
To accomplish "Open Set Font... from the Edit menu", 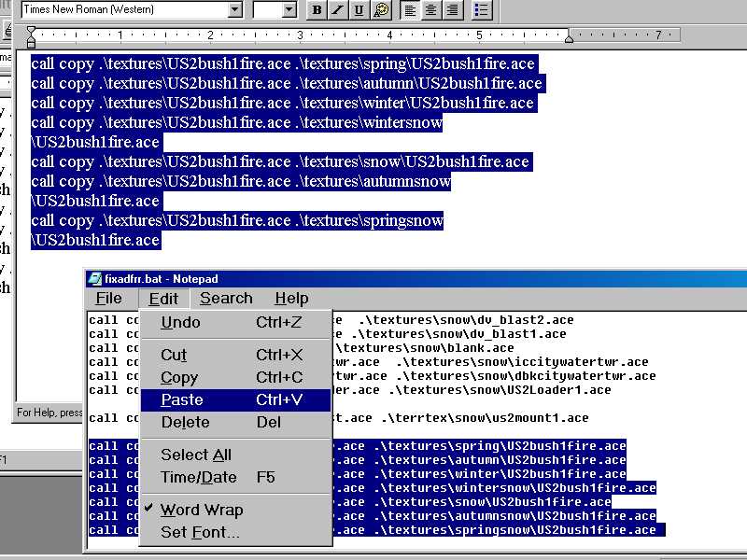I will pos(236,532).
